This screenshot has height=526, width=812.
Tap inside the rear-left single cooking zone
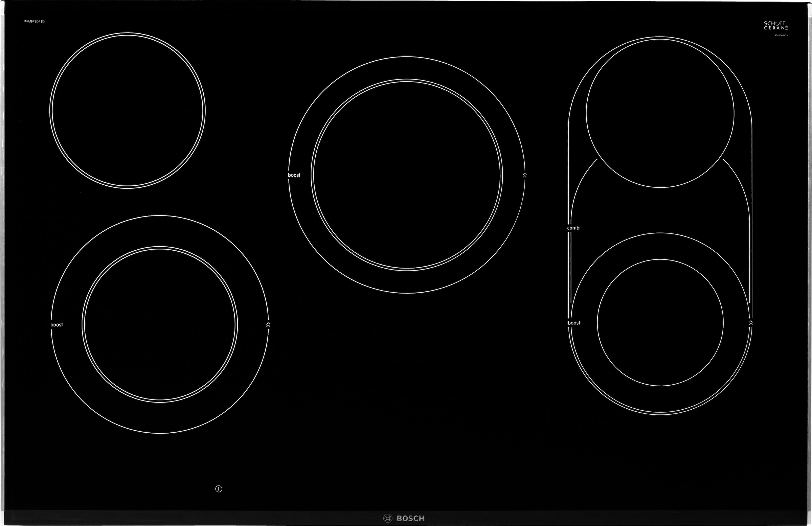(128, 111)
